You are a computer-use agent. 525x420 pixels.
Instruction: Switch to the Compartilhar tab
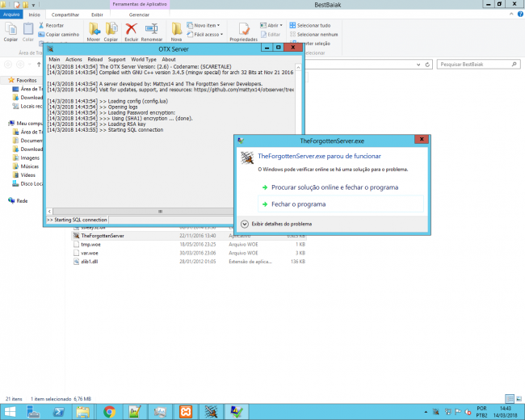click(65, 15)
